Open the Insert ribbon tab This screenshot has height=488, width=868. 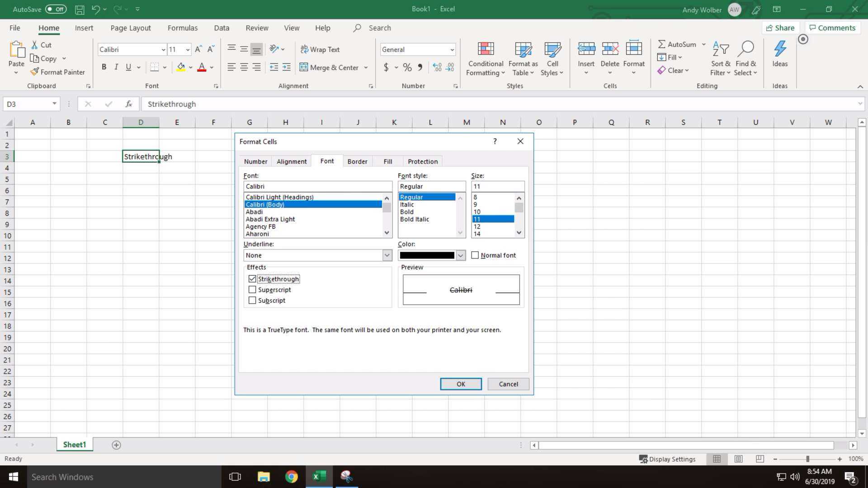tap(84, 28)
